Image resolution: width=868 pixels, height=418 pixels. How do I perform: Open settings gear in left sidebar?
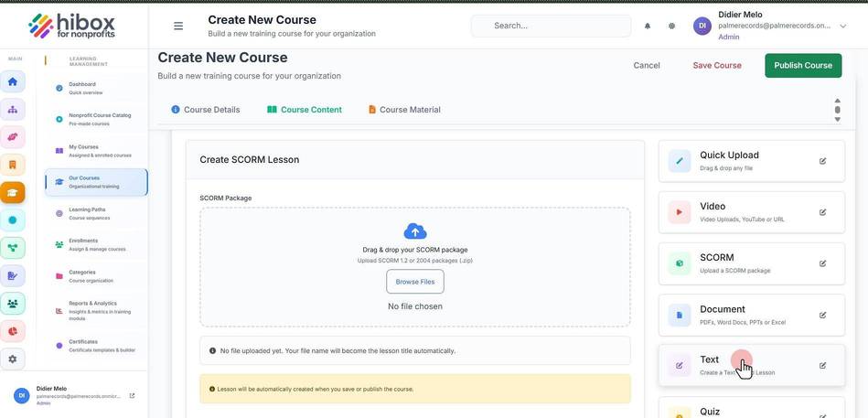(x=13, y=359)
